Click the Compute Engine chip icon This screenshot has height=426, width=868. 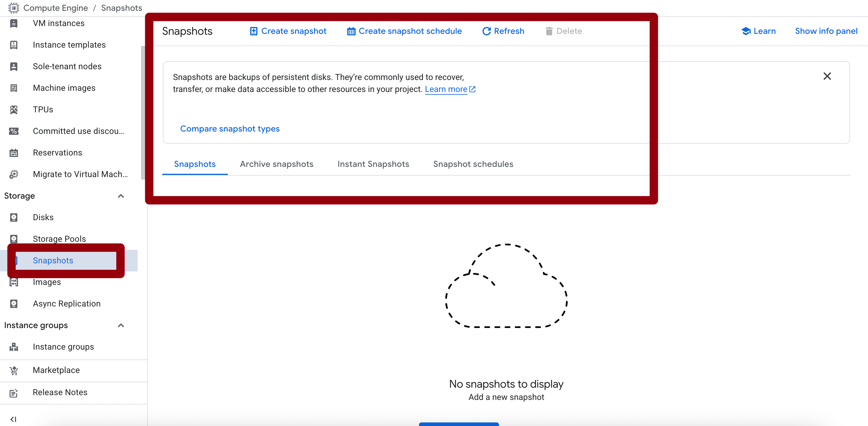click(x=13, y=8)
